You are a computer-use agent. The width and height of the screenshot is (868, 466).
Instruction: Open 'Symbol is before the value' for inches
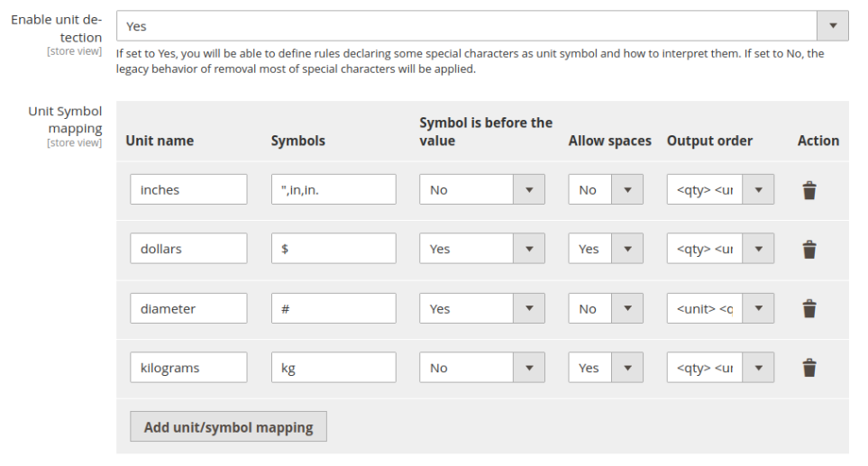point(481,190)
